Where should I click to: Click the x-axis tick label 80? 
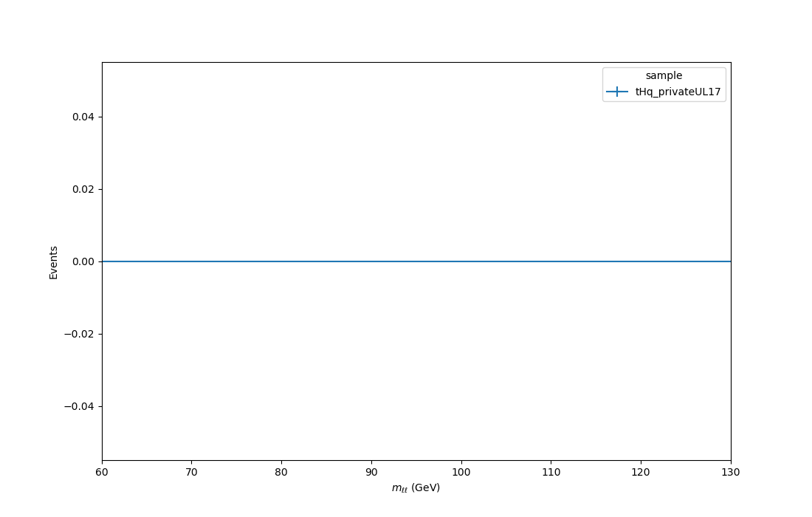pos(281,473)
